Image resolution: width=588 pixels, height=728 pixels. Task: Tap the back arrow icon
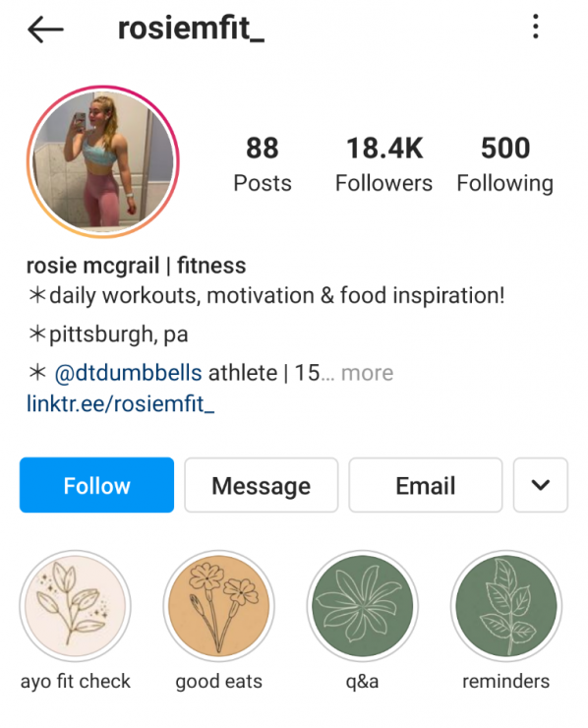click(45, 30)
